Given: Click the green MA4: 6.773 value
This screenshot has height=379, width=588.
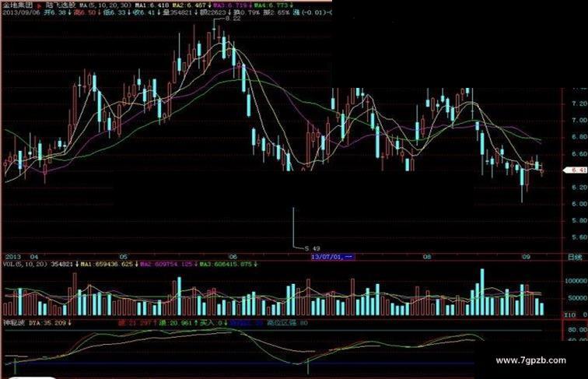Looking at the screenshot, I should pyautogui.click(x=271, y=5).
